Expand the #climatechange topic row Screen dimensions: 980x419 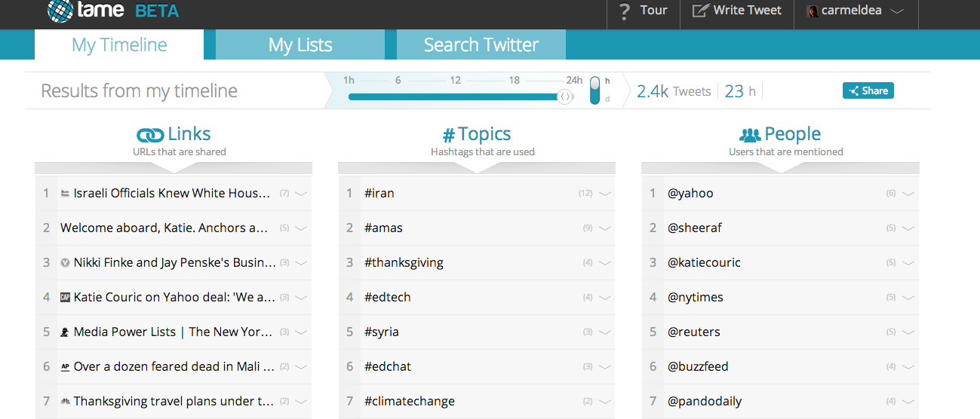click(604, 402)
